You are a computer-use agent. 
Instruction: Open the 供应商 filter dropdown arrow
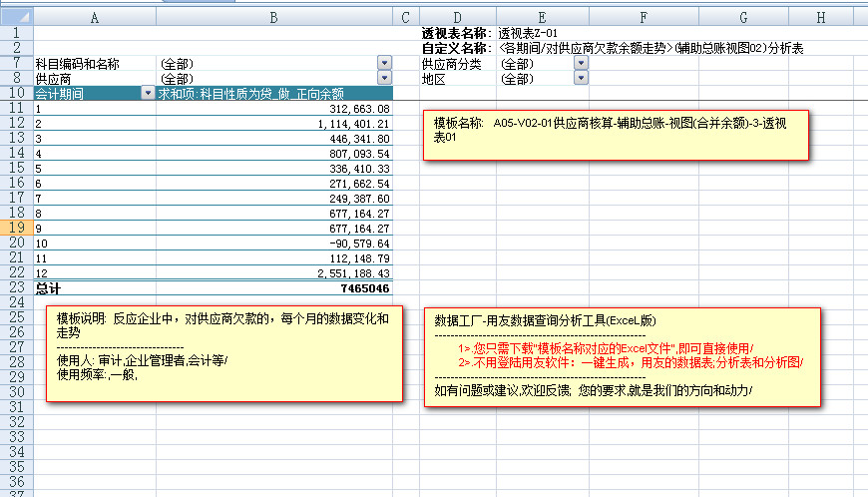[384, 78]
